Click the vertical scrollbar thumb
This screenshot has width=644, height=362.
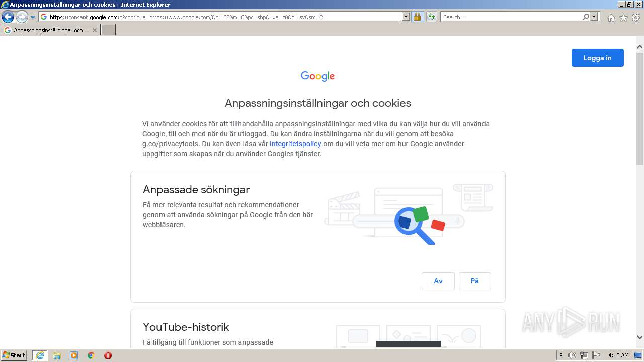click(x=640, y=108)
